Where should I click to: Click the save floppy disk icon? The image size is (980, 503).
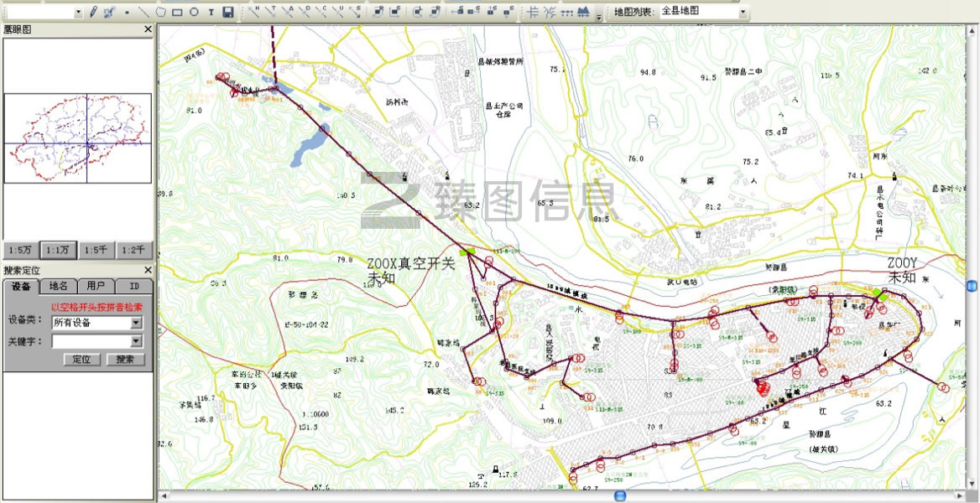[227, 13]
